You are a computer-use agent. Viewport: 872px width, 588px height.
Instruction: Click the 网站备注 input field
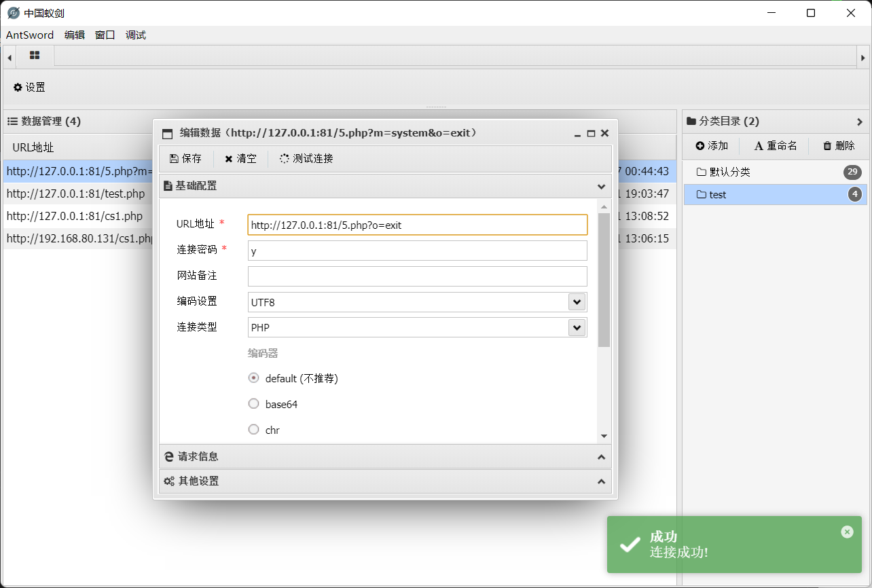click(x=417, y=276)
